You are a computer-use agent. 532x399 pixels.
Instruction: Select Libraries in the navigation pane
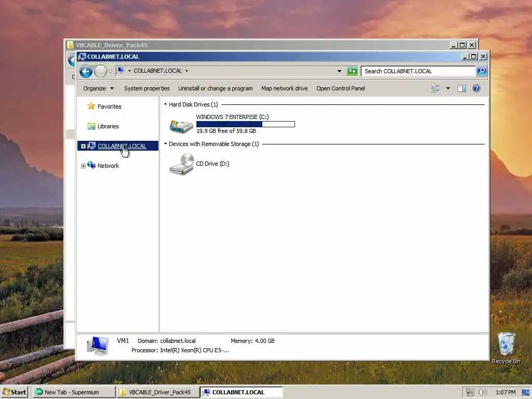108,126
